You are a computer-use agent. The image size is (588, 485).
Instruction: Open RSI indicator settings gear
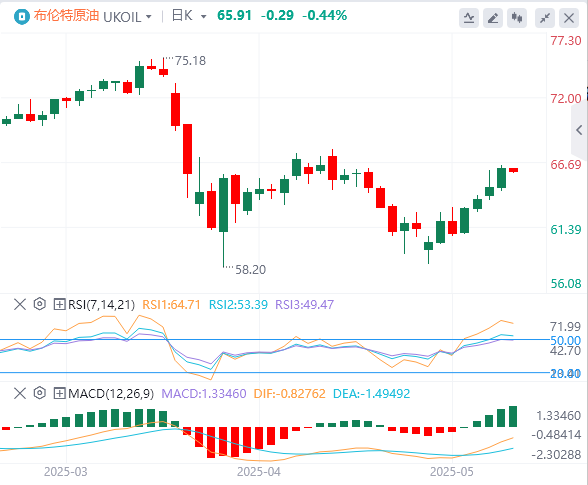coord(39,304)
